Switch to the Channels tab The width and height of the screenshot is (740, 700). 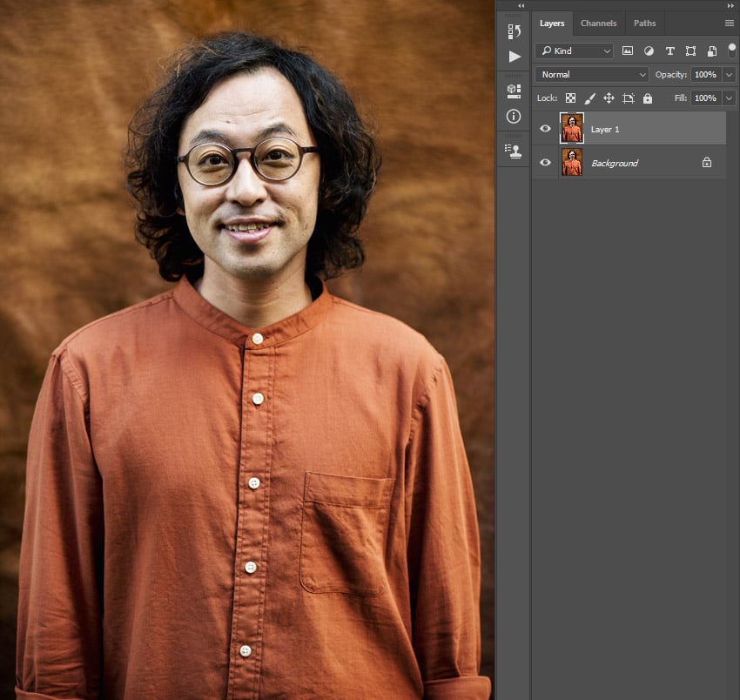coord(598,23)
